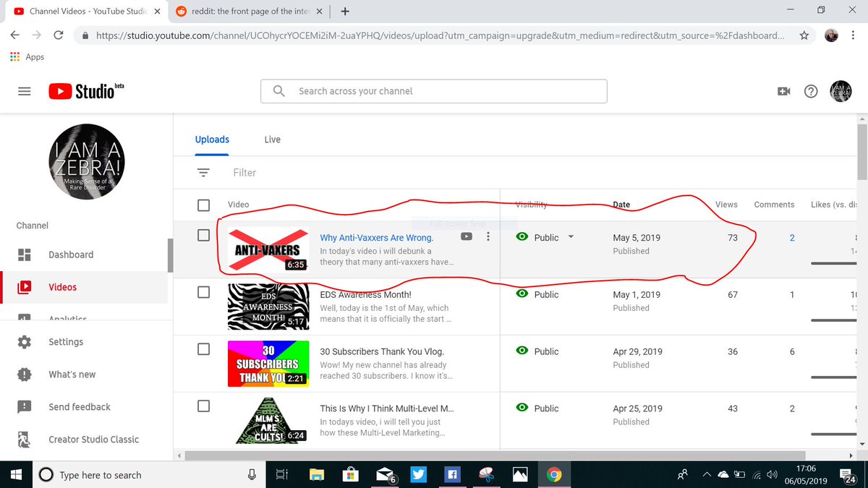Bookmark page with star icon
This screenshot has height=488, width=868.
(804, 35)
